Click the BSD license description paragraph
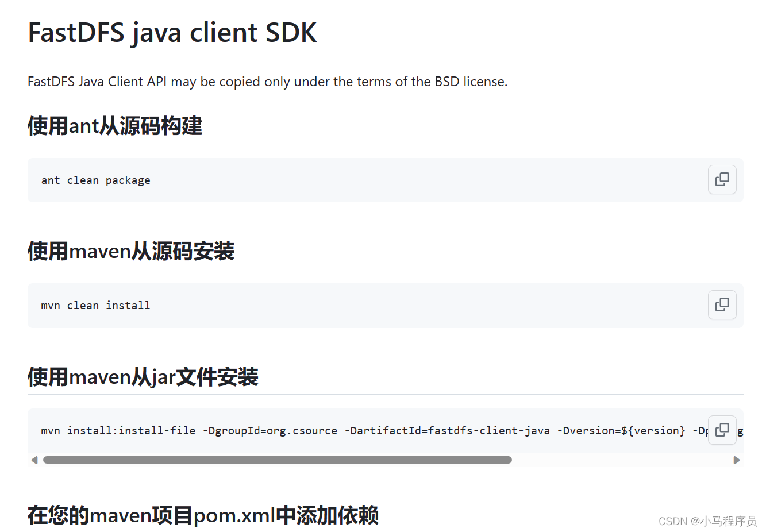766x532 pixels. [267, 81]
